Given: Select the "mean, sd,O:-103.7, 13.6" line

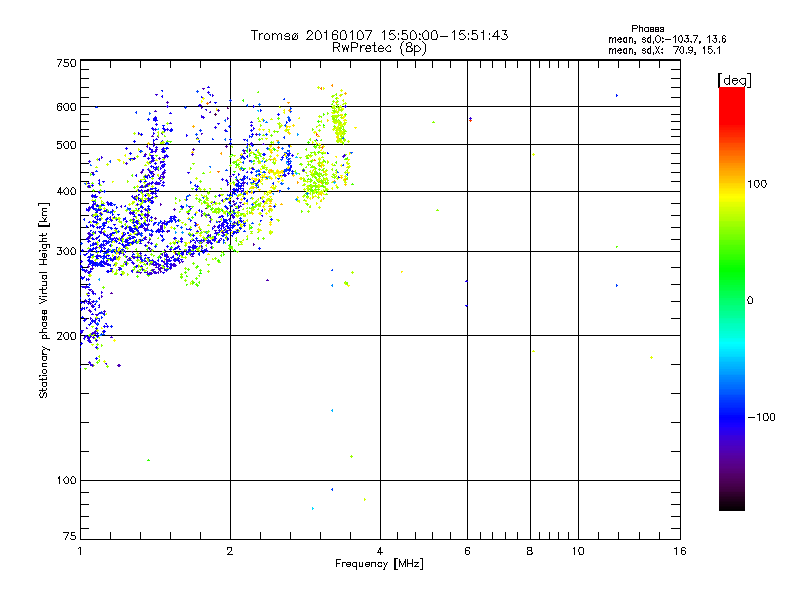Looking at the screenshot, I should (667, 39).
